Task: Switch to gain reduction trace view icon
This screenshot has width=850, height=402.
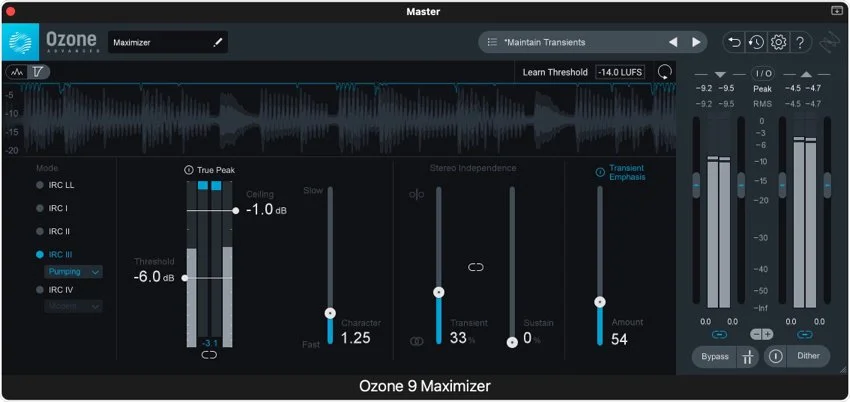Action: pos(38,72)
